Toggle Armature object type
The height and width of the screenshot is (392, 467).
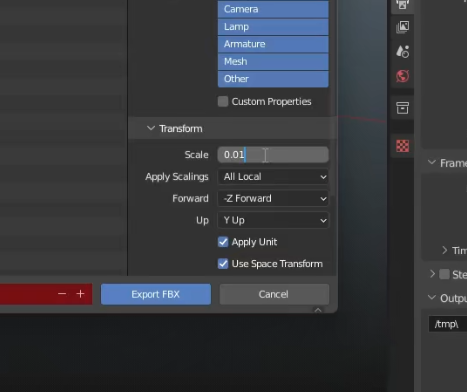(273, 44)
